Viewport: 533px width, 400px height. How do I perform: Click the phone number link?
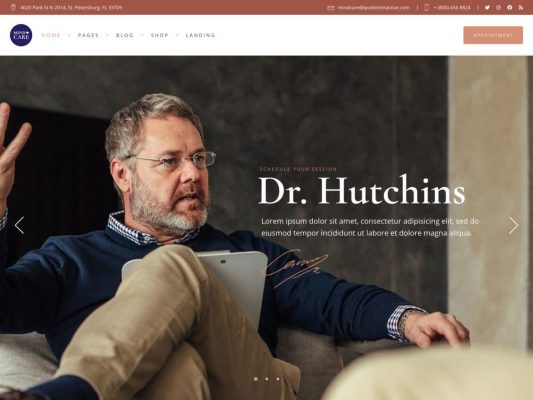click(452, 7)
